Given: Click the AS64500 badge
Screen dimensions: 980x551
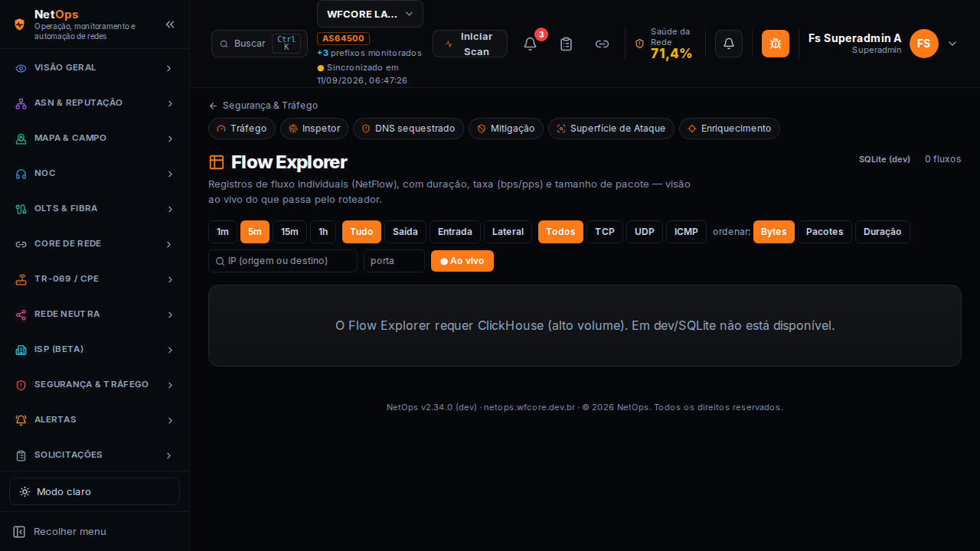Looking at the screenshot, I should pos(344,38).
